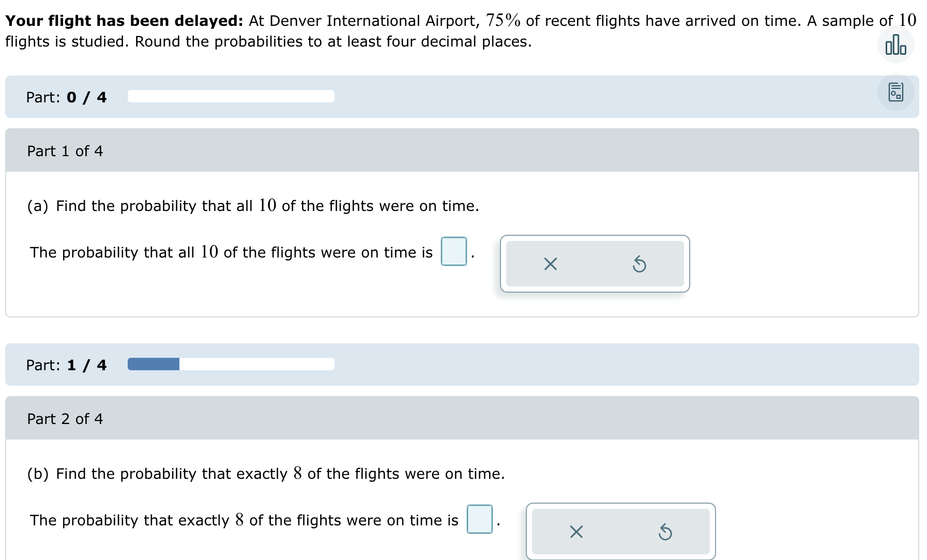Click the Part: 0 / 4 label
Viewport: 927px width, 560px height.
pyautogui.click(x=66, y=97)
